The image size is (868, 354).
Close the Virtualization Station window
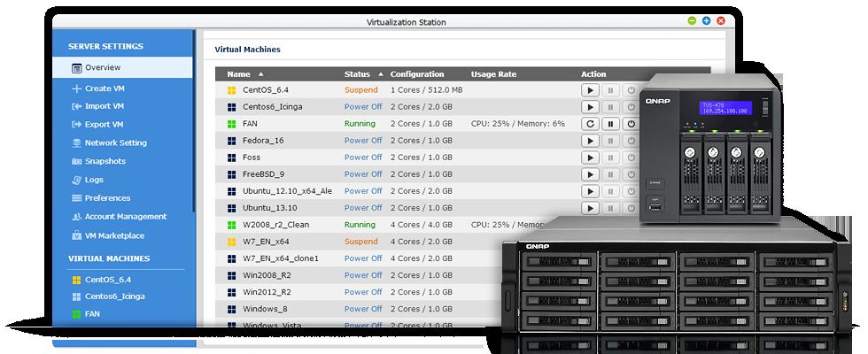[x=721, y=21]
